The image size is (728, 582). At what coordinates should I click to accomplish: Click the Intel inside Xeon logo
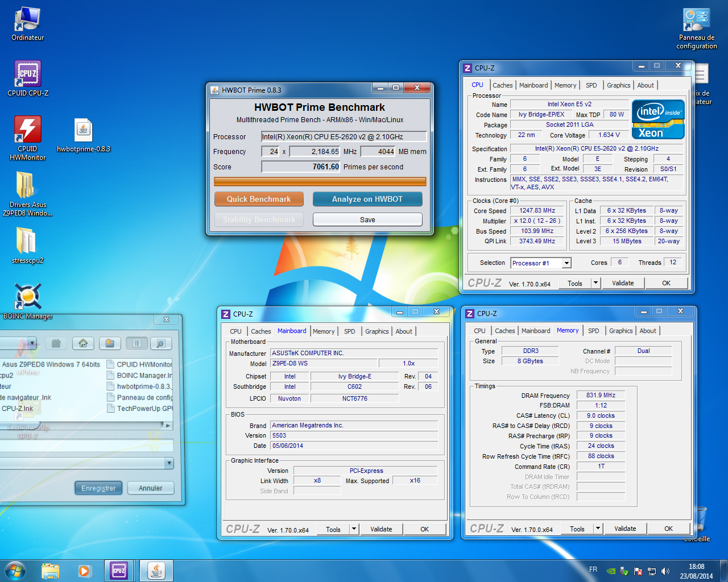[x=658, y=119]
